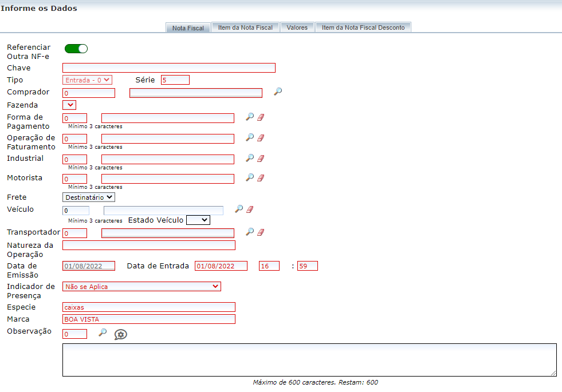Open the Observação settings gear icon

pyautogui.click(x=120, y=334)
